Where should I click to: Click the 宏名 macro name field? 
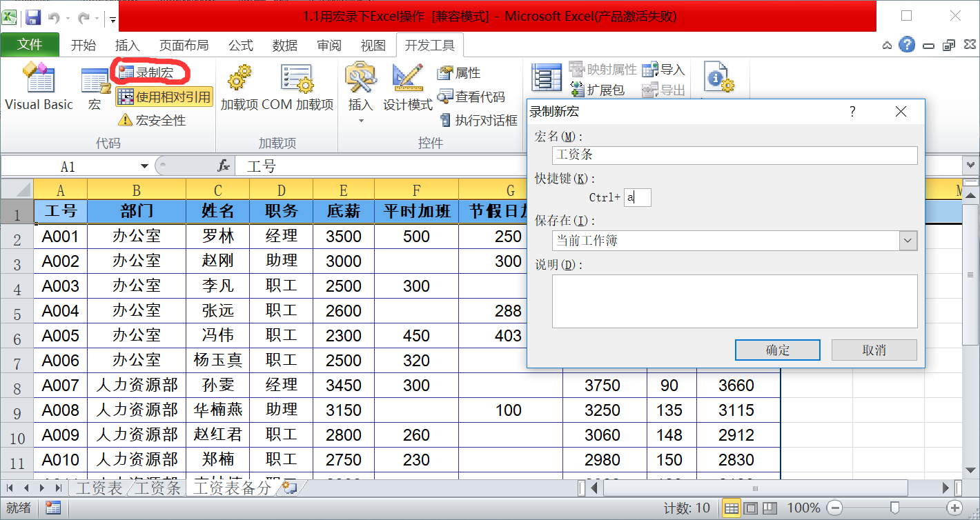tap(735, 155)
